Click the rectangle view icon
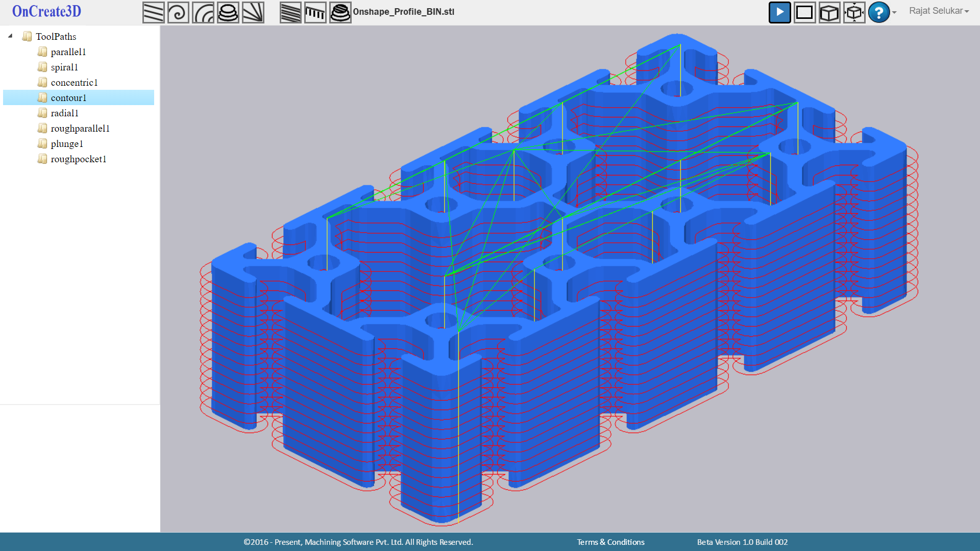The image size is (980, 551). click(x=804, y=12)
